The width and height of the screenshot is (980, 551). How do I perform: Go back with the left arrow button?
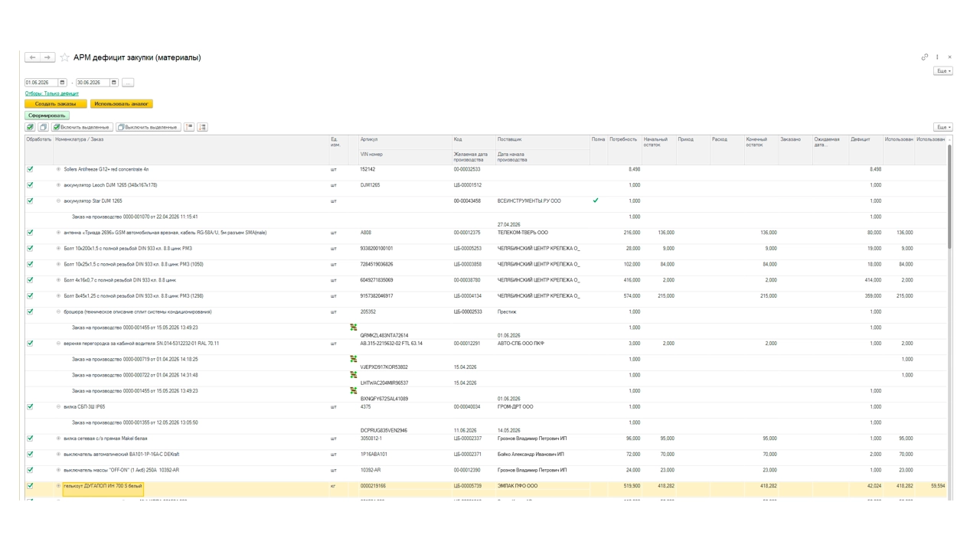(x=32, y=57)
